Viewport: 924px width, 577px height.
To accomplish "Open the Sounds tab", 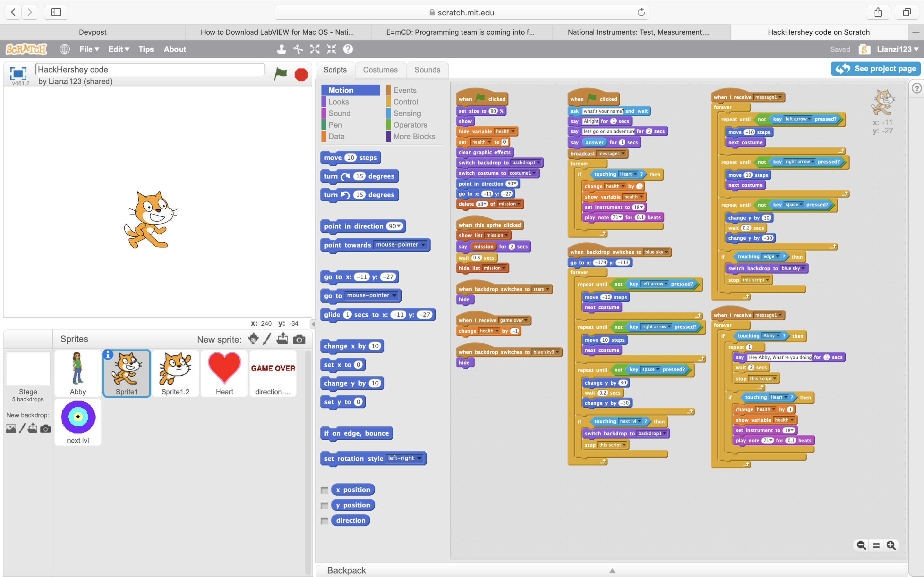I will tap(427, 70).
